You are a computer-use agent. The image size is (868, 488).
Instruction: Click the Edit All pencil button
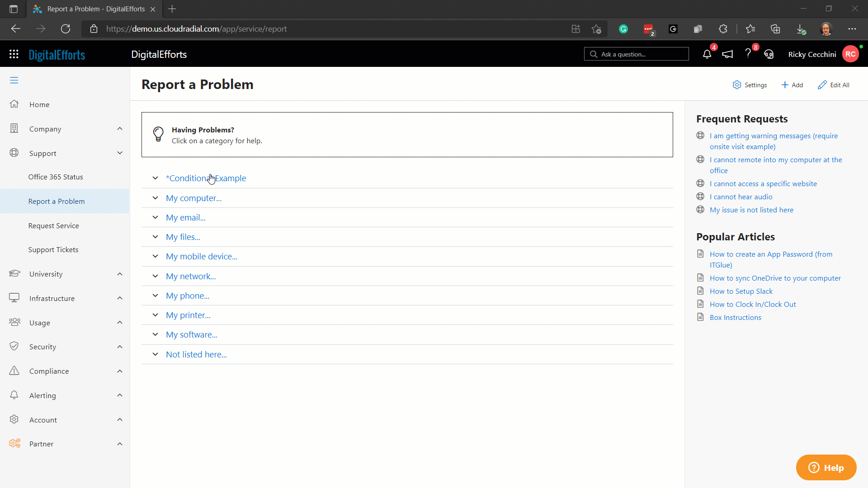[x=834, y=85]
